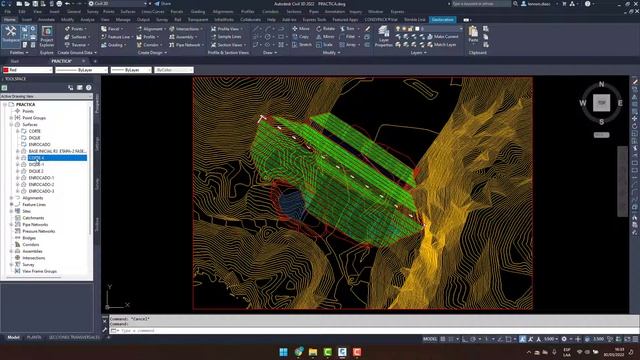Open the Analyze ribbon tab
This screenshot has height=360, width=640.
tap(87, 20)
